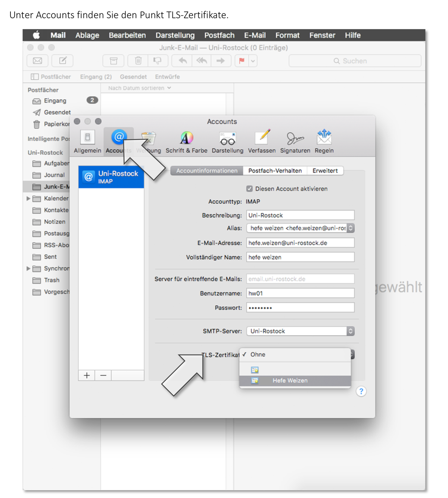Image resolution: width=448 pixels, height=498 pixels.
Task: Open the Bearbeiten menu
Action: [127, 35]
